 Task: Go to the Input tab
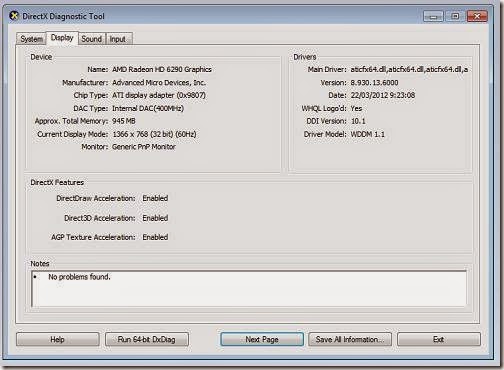[x=119, y=39]
